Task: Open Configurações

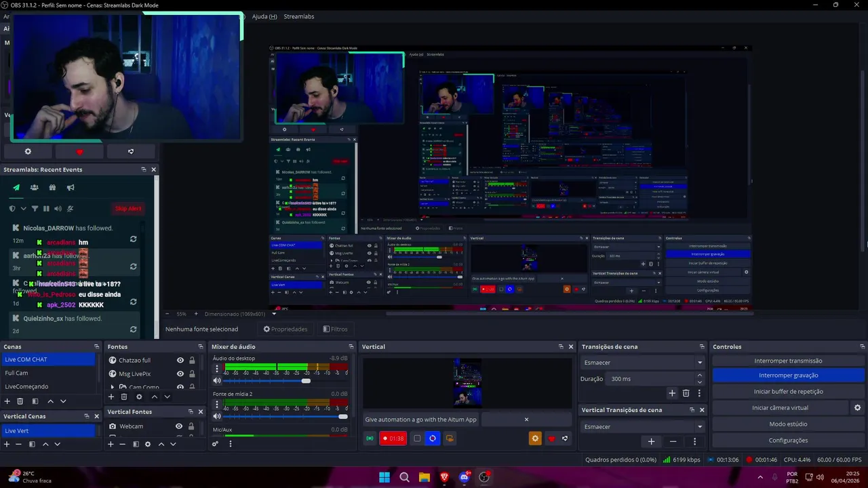Action: pos(788,440)
